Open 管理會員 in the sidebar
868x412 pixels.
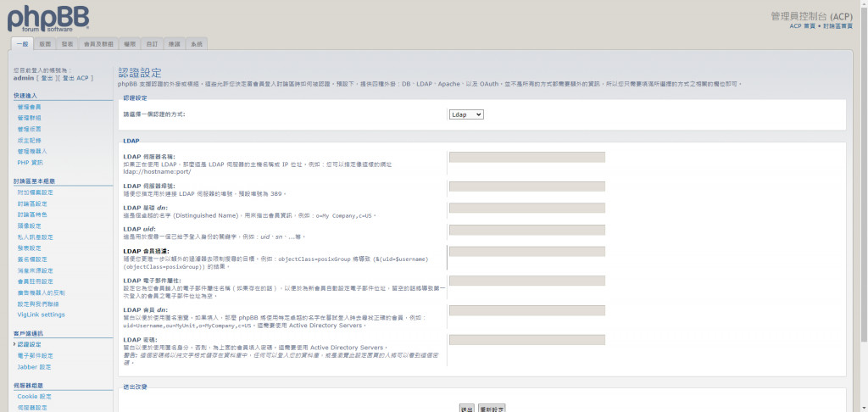[30, 107]
